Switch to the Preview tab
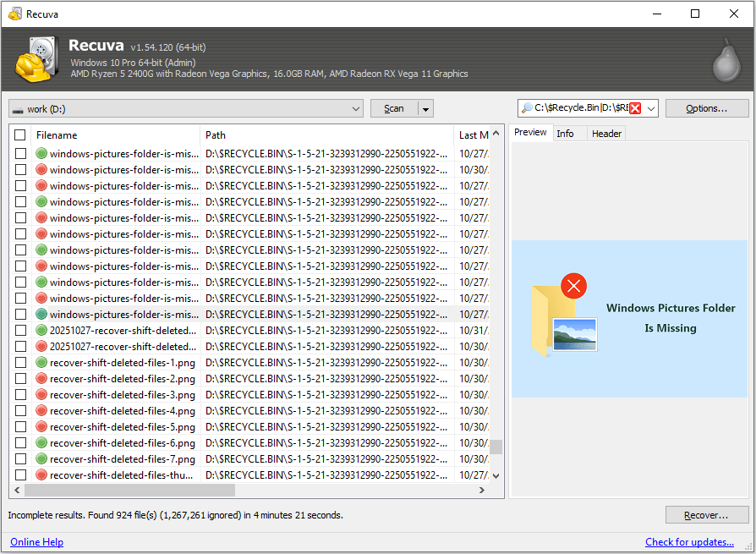The height and width of the screenshot is (554, 756). [x=530, y=133]
